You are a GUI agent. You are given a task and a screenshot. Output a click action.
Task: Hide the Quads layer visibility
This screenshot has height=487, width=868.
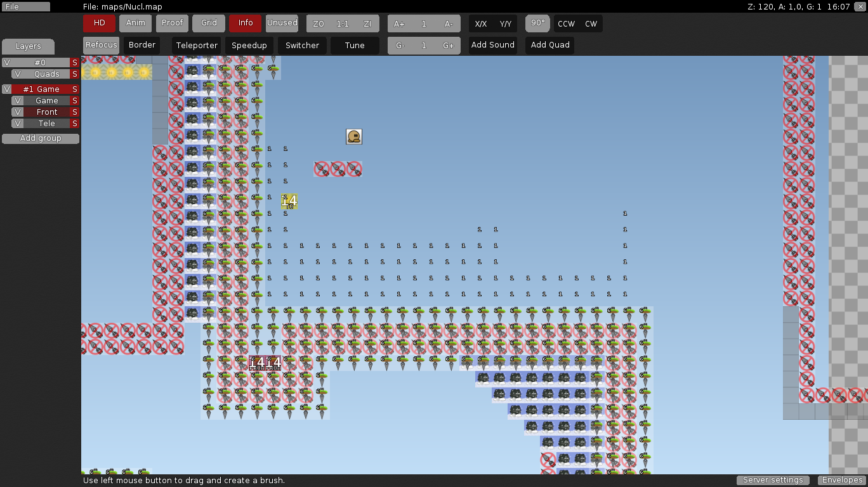coord(17,74)
